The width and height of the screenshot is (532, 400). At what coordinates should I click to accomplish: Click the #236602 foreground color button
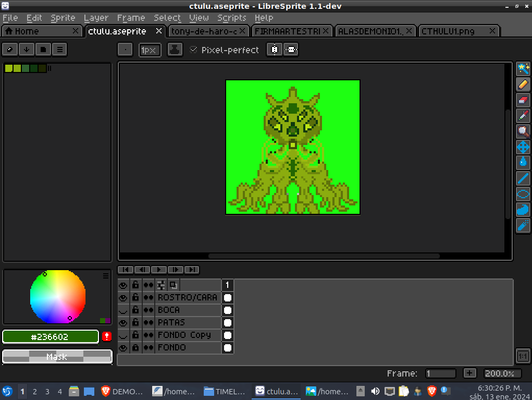[x=50, y=337]
